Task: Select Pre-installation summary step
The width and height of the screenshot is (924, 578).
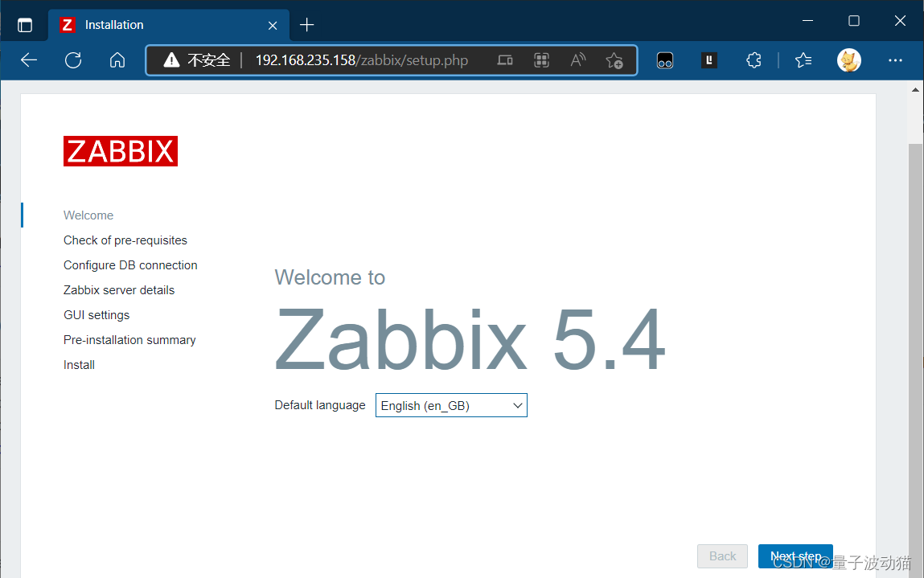Action: pyautogui.click(x=129, y=340)
